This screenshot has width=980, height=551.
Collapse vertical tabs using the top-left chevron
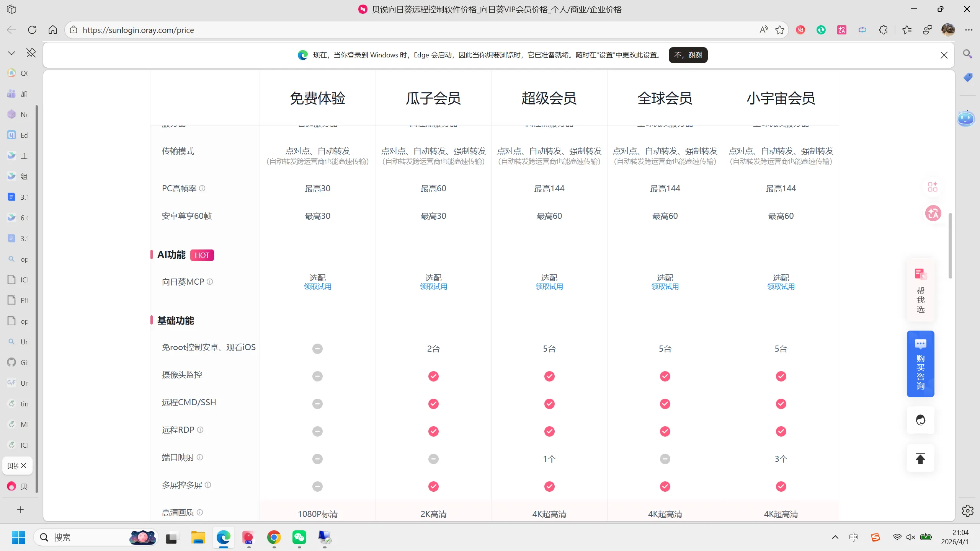tap(11, 53)
